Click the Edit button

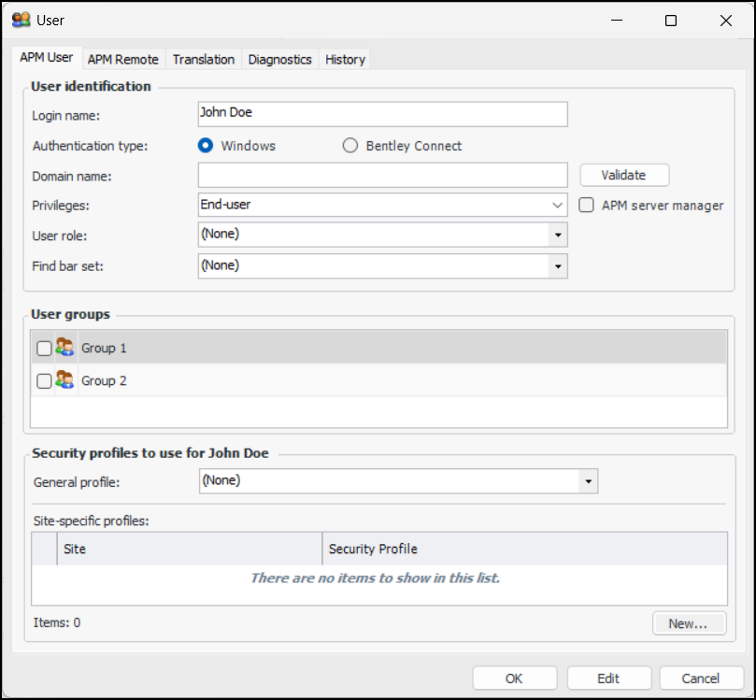(607, 679)
